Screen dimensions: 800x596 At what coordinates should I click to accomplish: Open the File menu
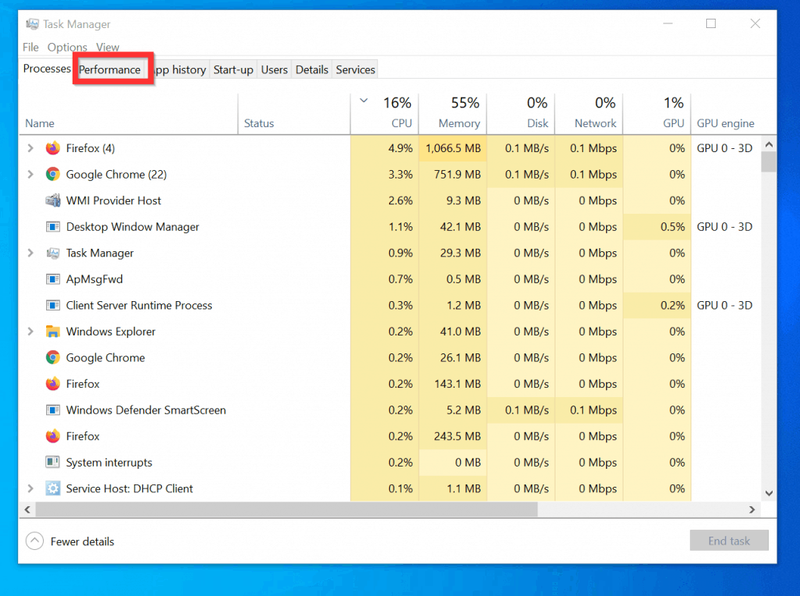pos(31,47)
